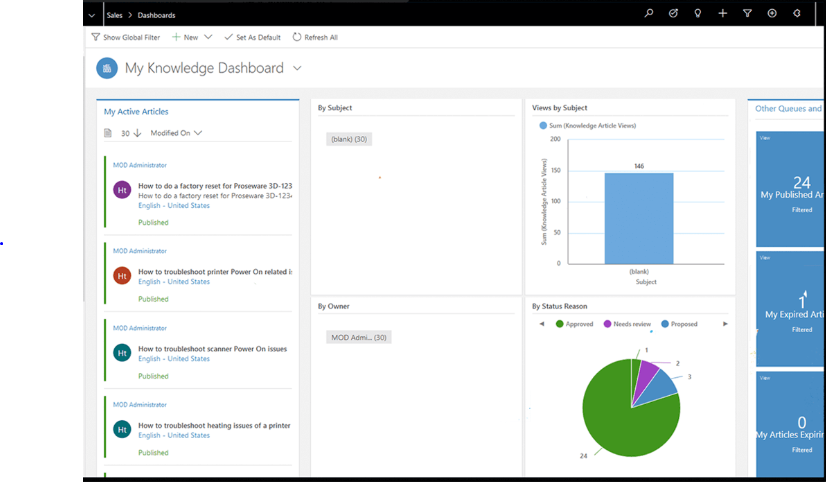Go to Sales in the breadcrumb
Screen dimensions: 826x482
114,15
